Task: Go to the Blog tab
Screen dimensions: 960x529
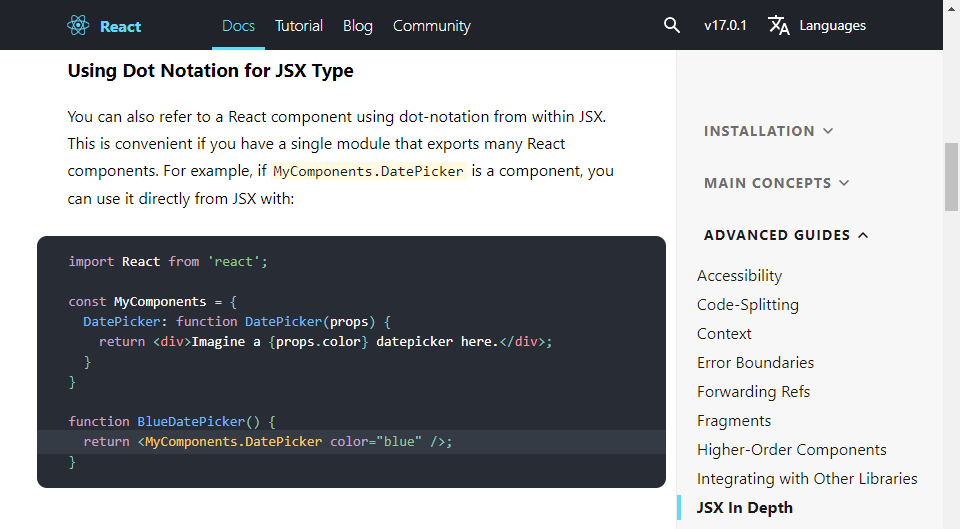Action: click(358, 26)
